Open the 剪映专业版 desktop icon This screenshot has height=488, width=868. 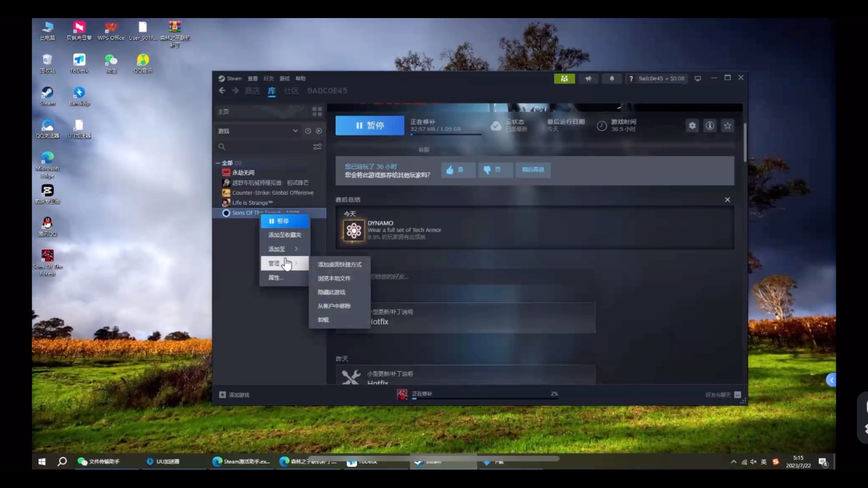47,194
